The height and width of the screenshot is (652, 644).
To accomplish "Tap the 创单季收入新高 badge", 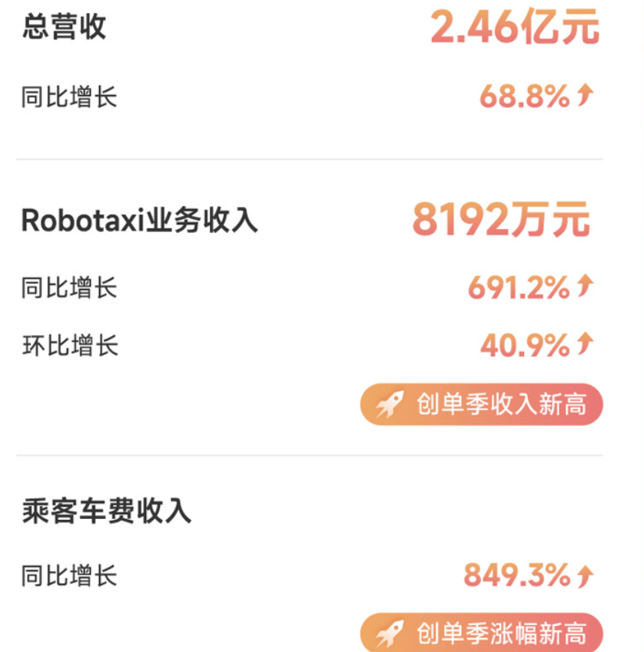I will coord(482,404).
